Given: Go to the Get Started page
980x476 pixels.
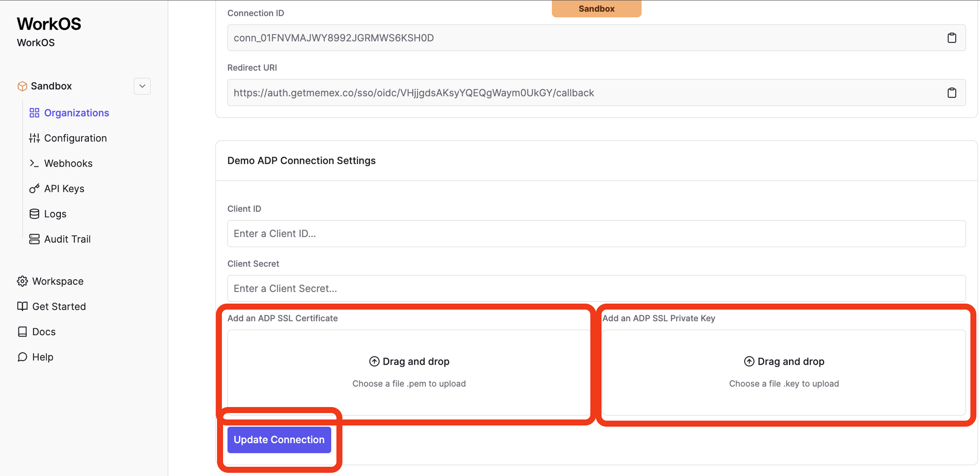Looking at the screenshot, I should pos(59,306).
